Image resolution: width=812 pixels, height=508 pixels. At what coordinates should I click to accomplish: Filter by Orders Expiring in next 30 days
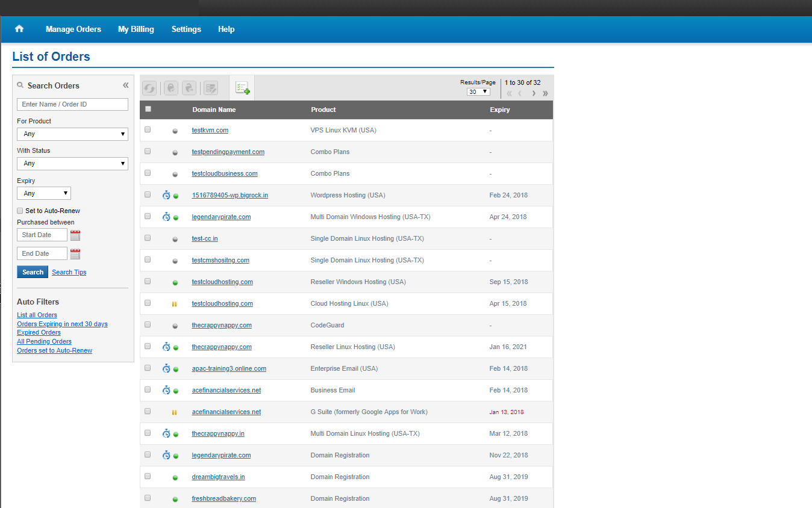62,324
